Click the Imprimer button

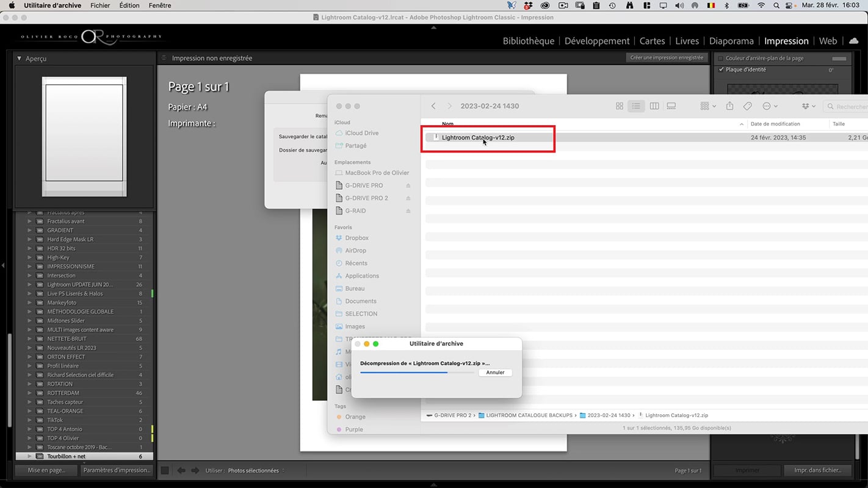coord(747,470)
